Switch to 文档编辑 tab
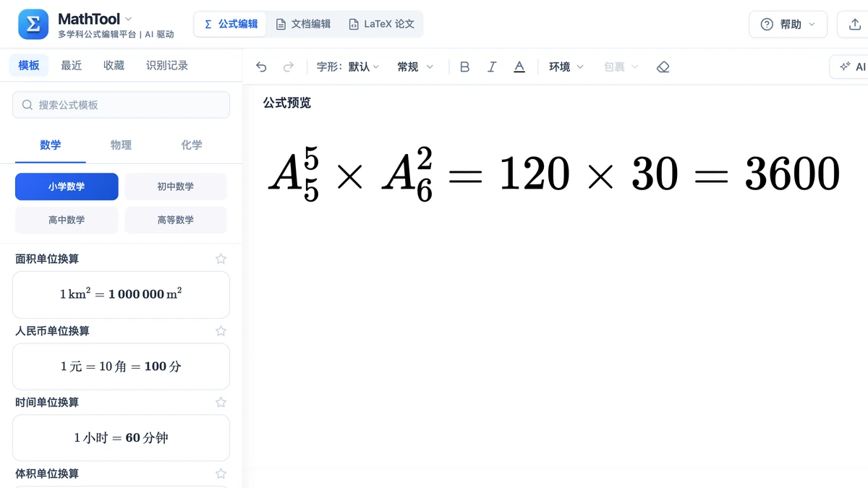The image size is (868, 488). (303, 24)
